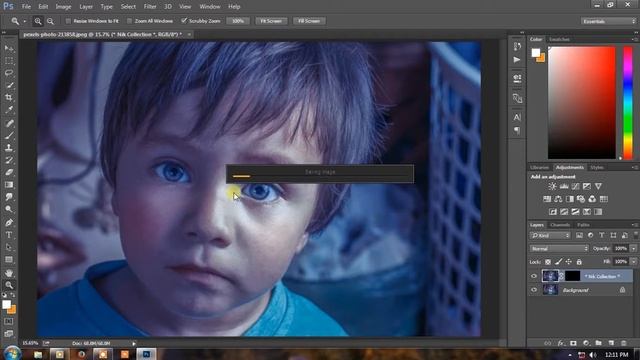Open the Zoom tool preset picker arrow
The width and height of the screenshot is (640, 360).
[24, 21]
